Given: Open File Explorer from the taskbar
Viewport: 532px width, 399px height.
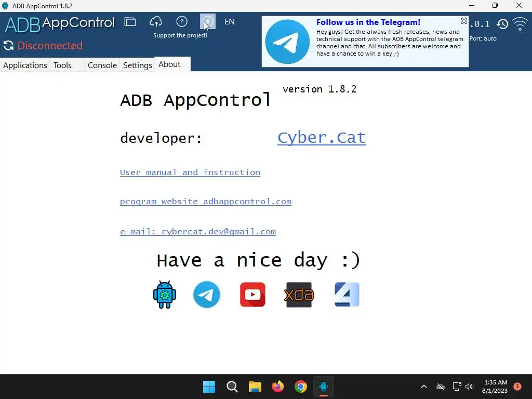Looking at the screenshot, I should click(x=255, y=387).
